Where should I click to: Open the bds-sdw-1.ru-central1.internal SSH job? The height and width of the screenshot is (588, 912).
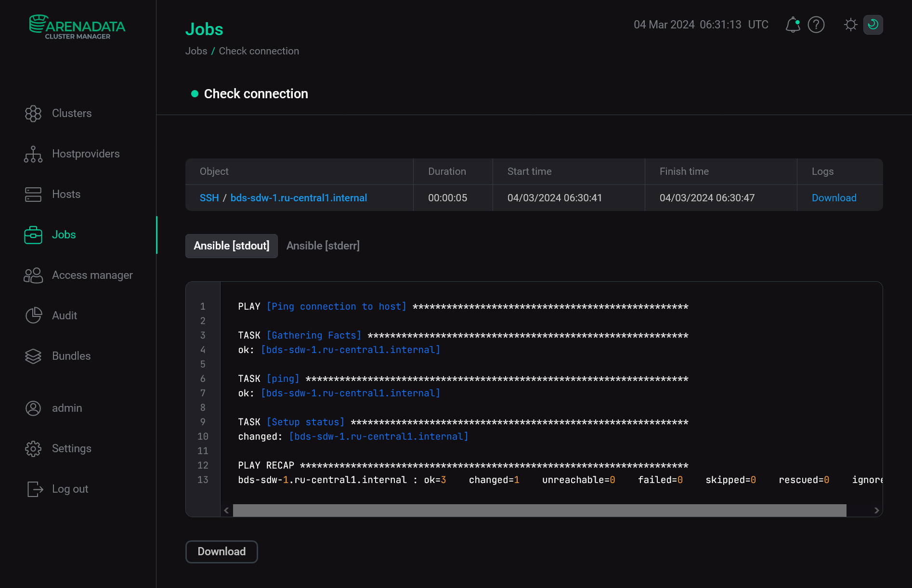coord(299,197)
